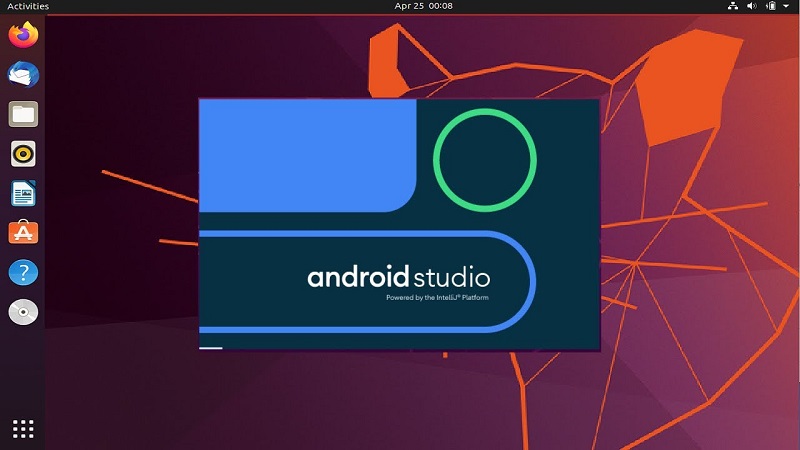Image resolution: width=800 pixels, height=450 pixels.
Task: Click the disc drive icon in dock
Action: pyautogui.click(x=23, y=312)
